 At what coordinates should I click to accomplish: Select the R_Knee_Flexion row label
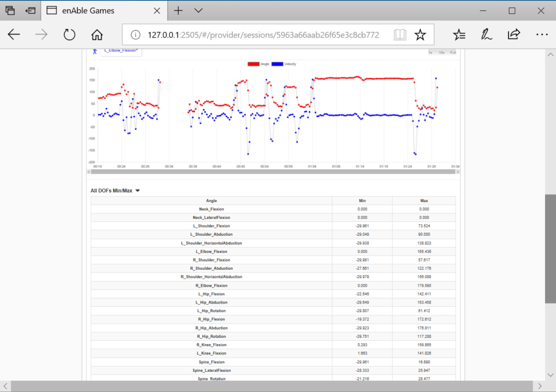[211, 345]
